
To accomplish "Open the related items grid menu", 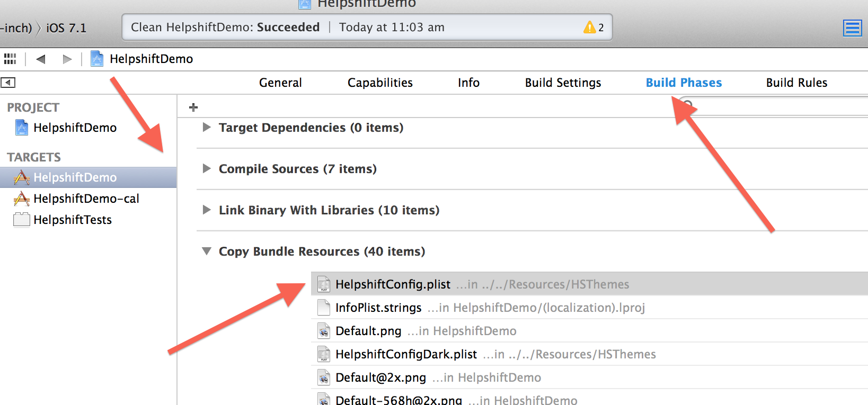I will point(10,59).
